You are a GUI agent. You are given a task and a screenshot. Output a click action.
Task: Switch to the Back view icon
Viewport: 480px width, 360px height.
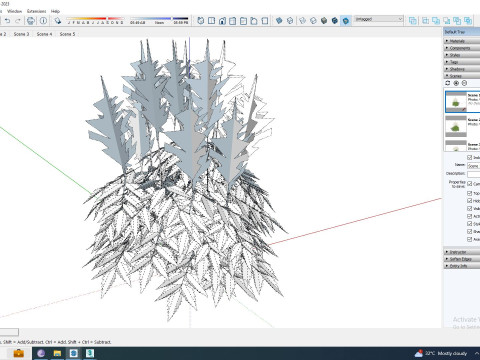[x=243, y=21]
